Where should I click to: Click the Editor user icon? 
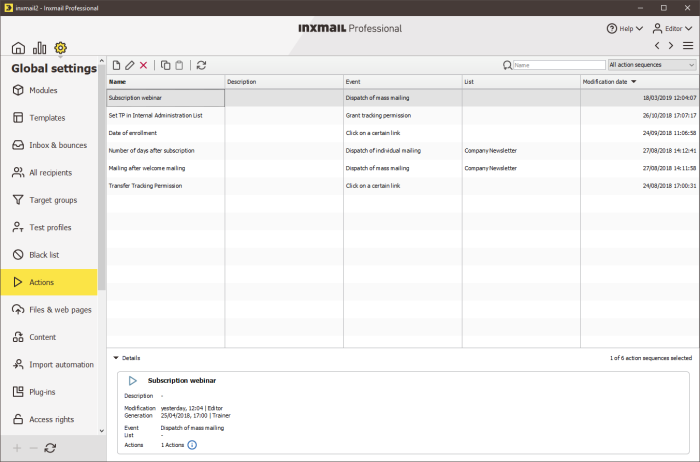657,29
